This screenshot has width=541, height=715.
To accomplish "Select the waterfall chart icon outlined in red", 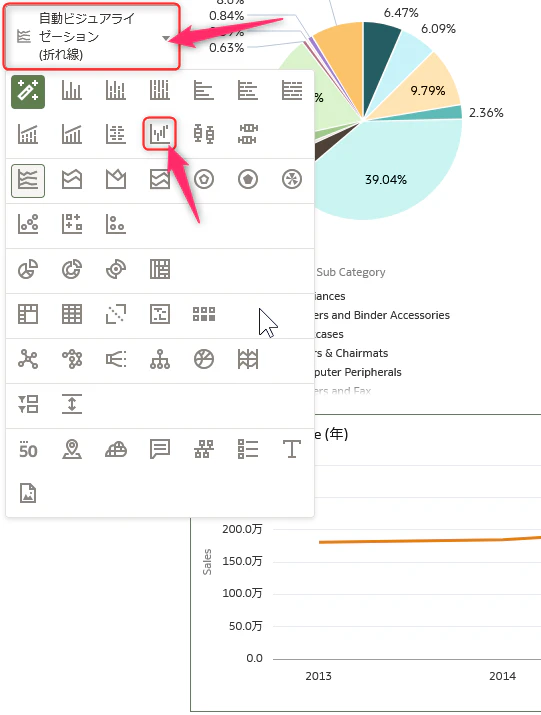I will [160, 133].
